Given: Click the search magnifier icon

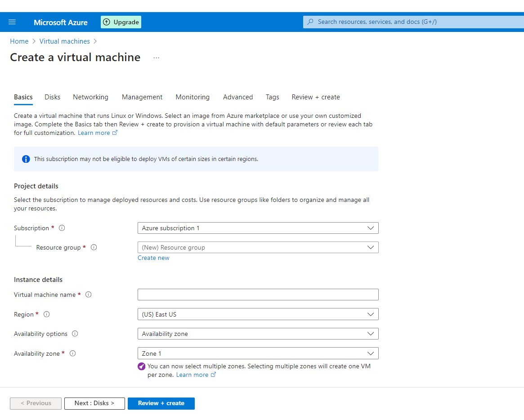Looking at the screenshot, I should coord(310,22).
